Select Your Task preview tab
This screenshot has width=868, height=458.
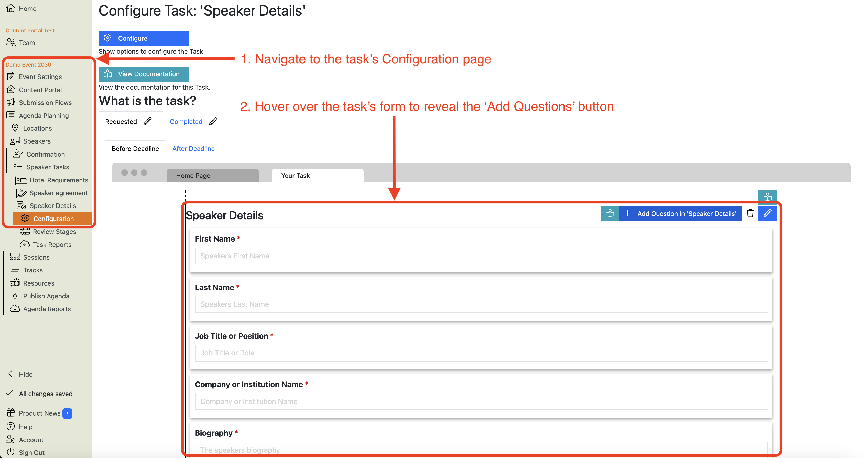click(x=317, y=176)
